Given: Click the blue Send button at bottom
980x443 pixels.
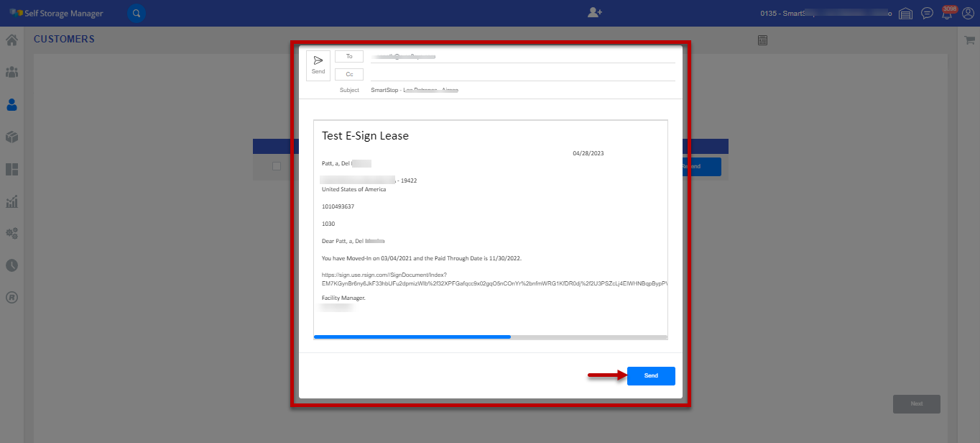Looking at the screenshot, I should pyautogui.click(x=651, y=376).
